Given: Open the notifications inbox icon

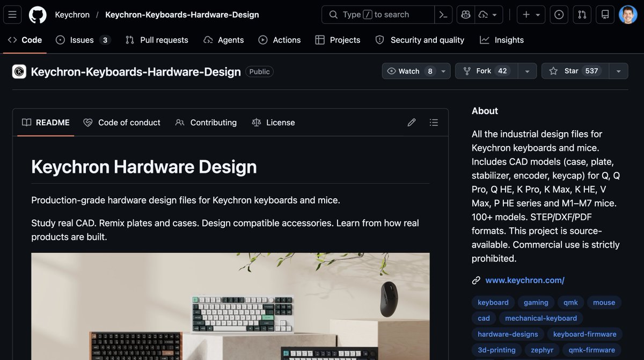Looking at the screenshot, I should tap(605, 15).
